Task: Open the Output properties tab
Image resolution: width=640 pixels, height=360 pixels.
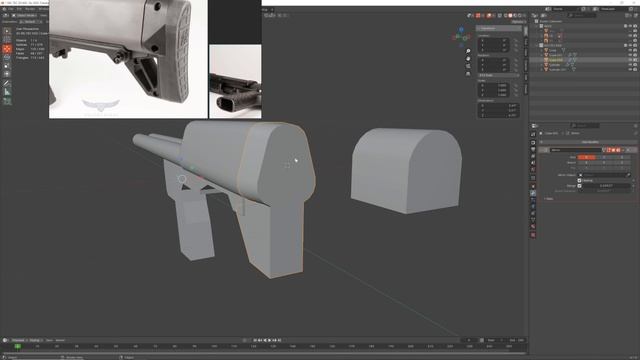Action: click(x=533, y=149)
